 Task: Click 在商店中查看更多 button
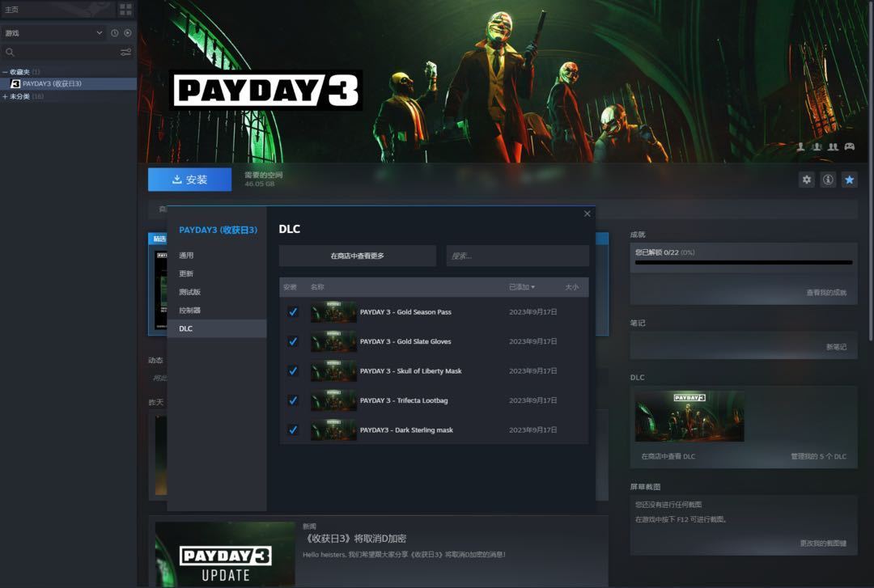coord(358,256)
